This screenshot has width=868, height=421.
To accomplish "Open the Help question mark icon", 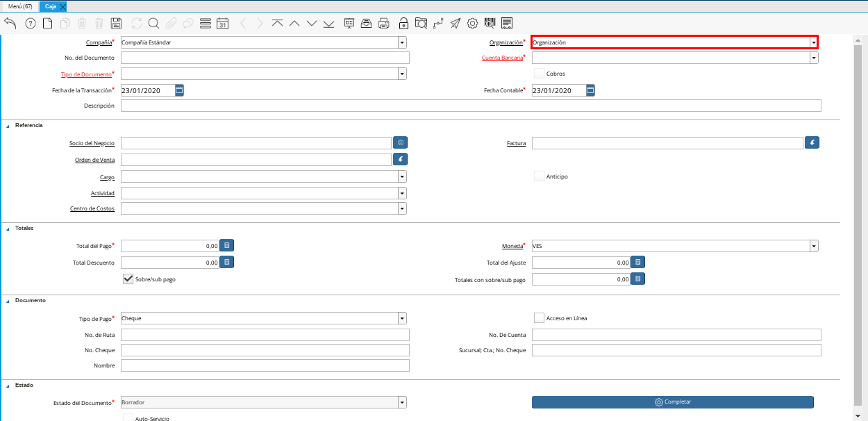I will click(30, 23).
